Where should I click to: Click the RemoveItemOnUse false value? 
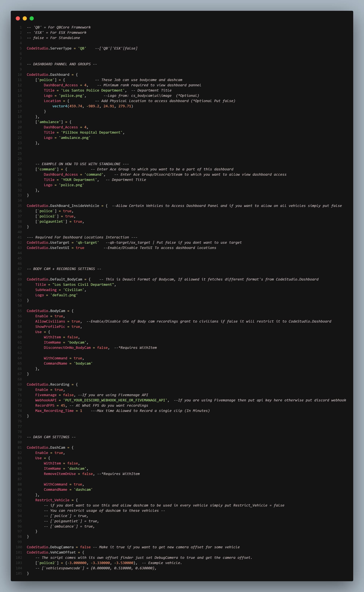click(87, 474)
